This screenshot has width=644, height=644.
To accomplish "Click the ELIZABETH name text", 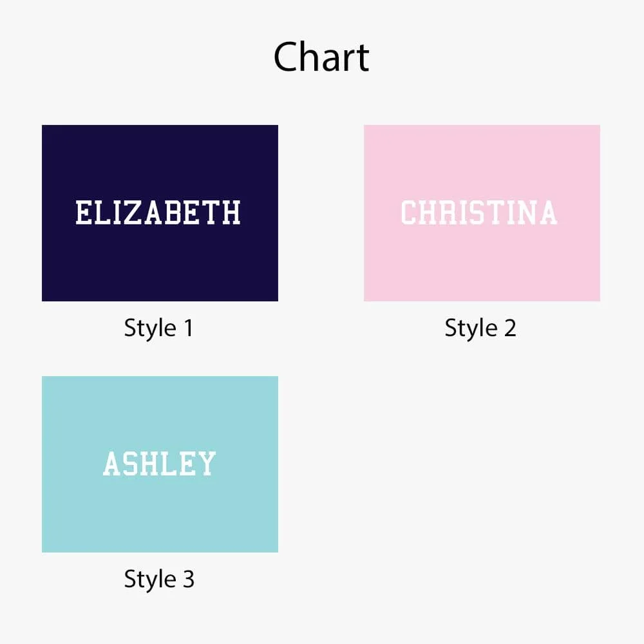I will coord(158,213).
